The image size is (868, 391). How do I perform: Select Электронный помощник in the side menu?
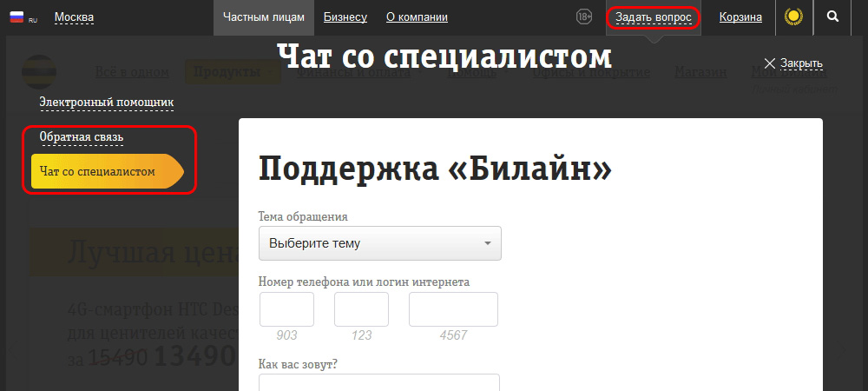pyautogui.click(x=106, y=103)
